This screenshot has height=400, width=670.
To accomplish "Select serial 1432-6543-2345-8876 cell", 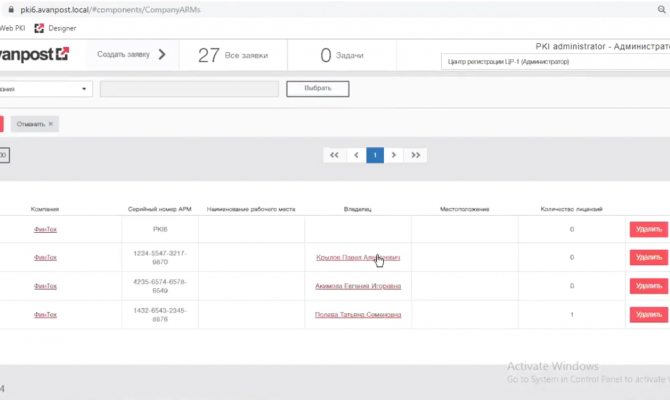I will pyautogui.click(x=160, y=315).
